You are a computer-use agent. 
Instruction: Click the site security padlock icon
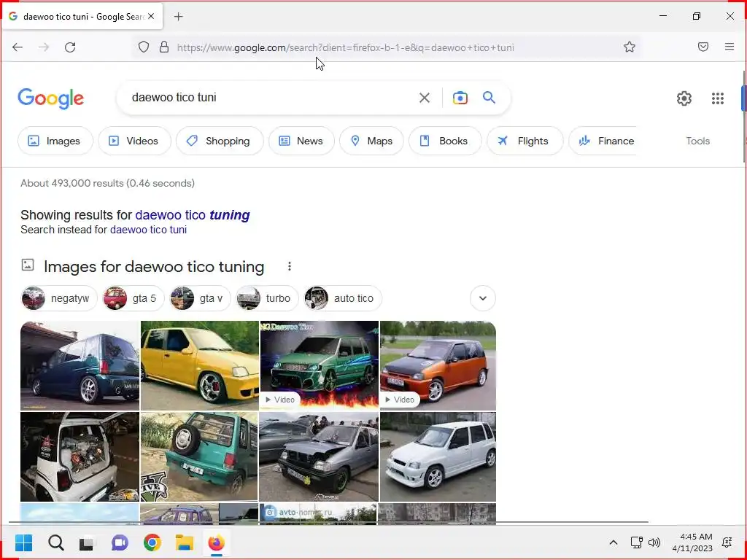(x=164, y=47)
